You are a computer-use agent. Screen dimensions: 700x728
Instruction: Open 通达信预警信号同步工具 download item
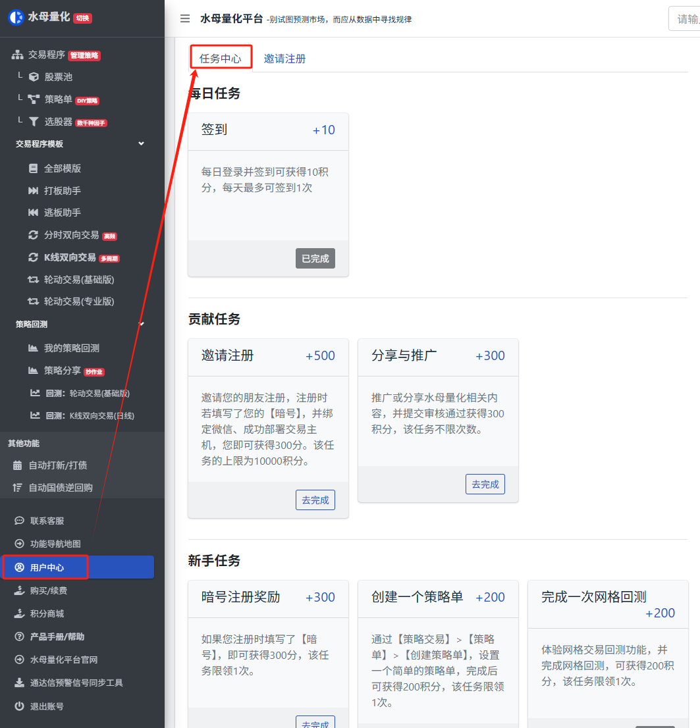[76, 683]
